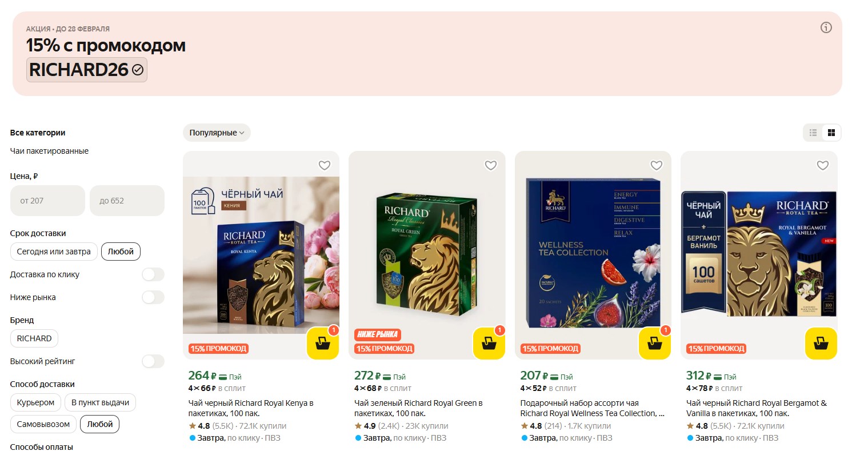Enable the Высокий рейтинг switch
The height and width of the screenshot is (451, 868).
153,361
